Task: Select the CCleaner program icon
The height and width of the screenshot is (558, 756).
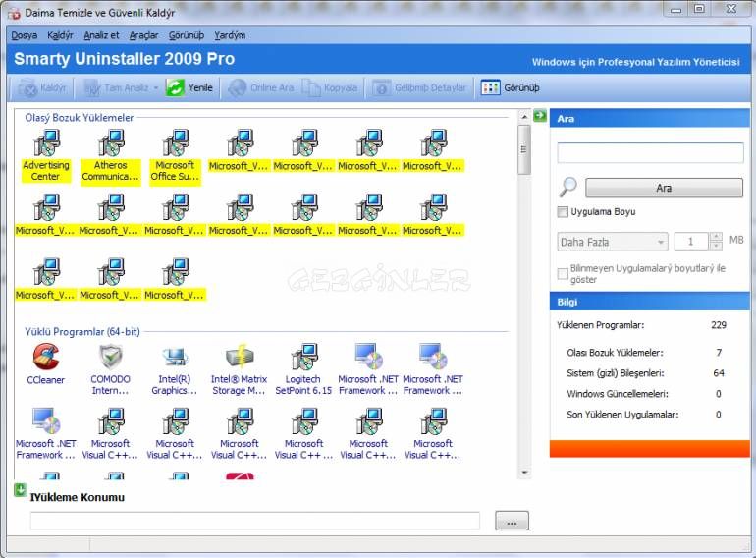Action: [46, 357]
